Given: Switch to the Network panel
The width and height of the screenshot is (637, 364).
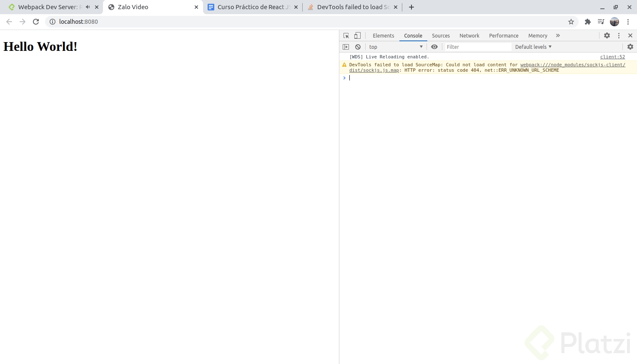Looking at the screenshot, I should pyautogui.click(x=469, y=35).
